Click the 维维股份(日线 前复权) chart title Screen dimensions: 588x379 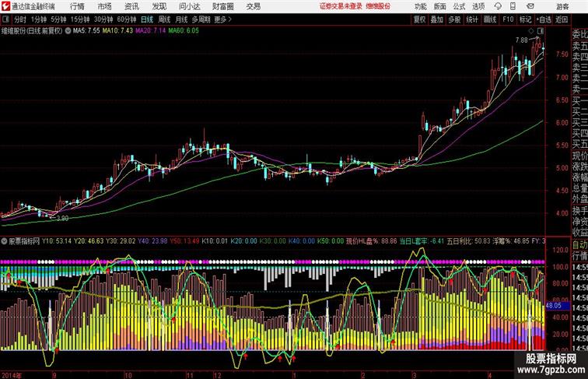[x=32, y=31]
